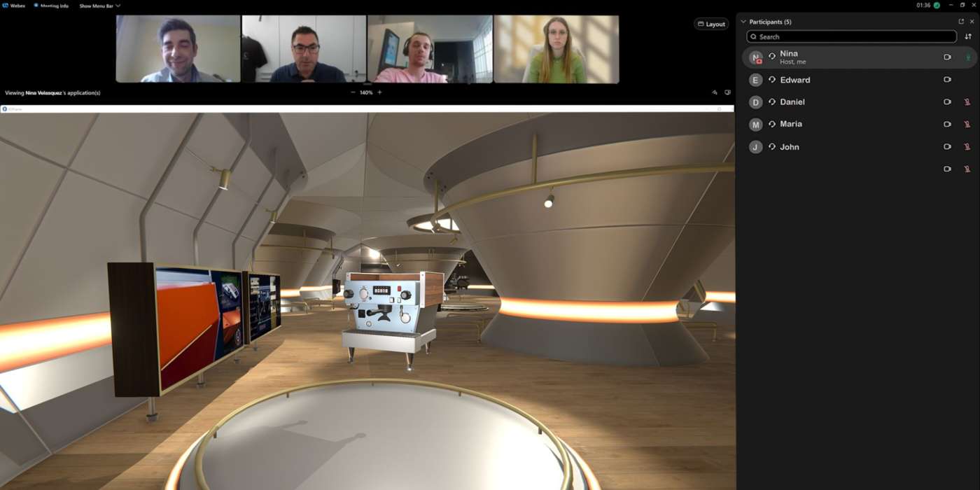Select Nina's headset audio icon
This screenshot has height=490, width=980.
click(x=772, y=57)
